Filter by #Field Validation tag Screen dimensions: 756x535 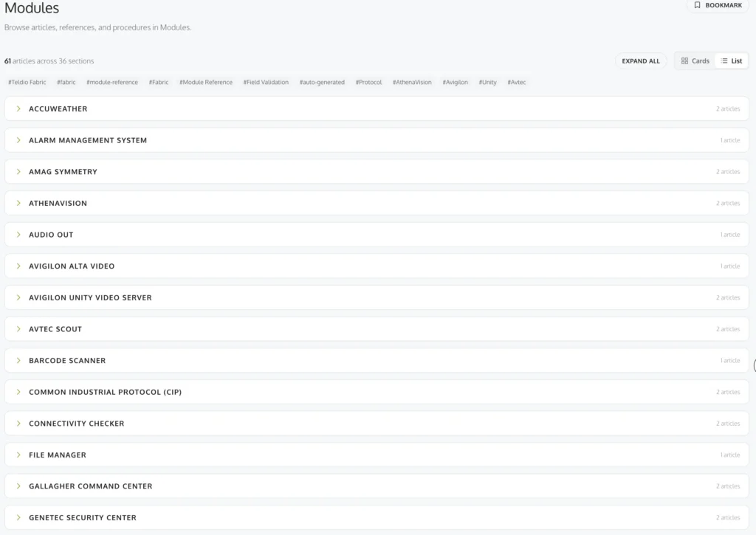[x=266, y=83]
